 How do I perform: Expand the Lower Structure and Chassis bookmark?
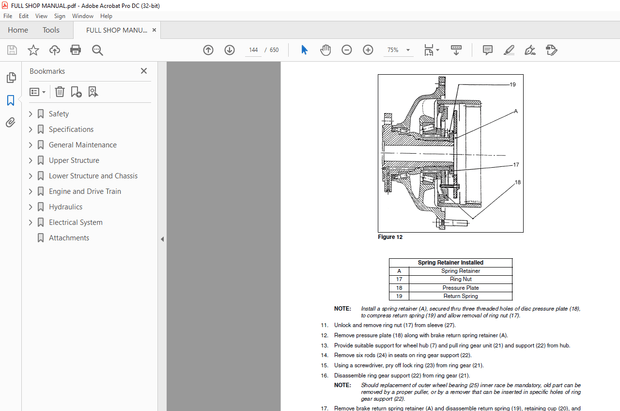pos(30,176)
